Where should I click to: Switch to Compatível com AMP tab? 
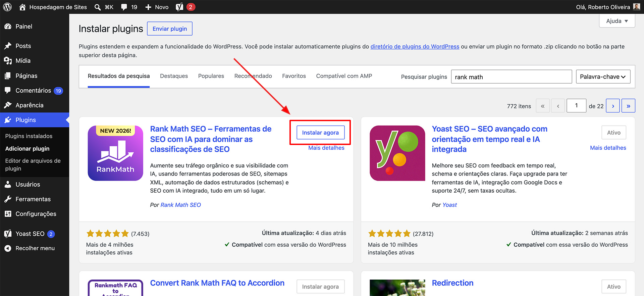coord(344,76)
